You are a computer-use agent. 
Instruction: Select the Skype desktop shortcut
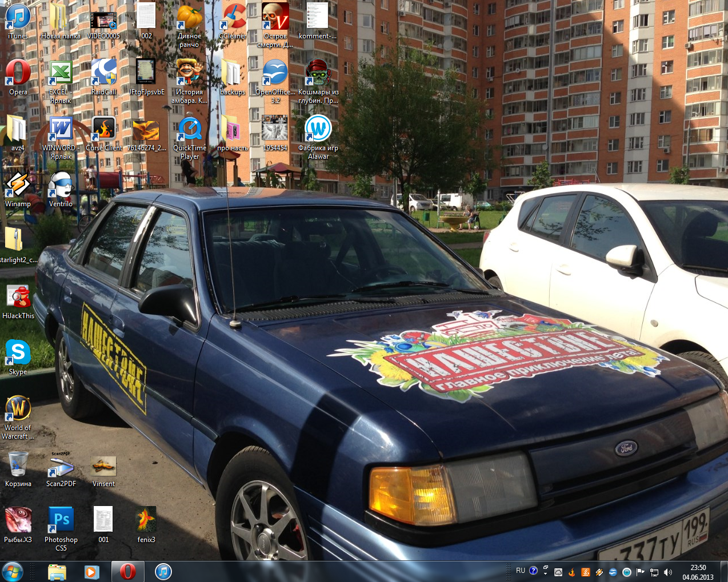[18, 358]
